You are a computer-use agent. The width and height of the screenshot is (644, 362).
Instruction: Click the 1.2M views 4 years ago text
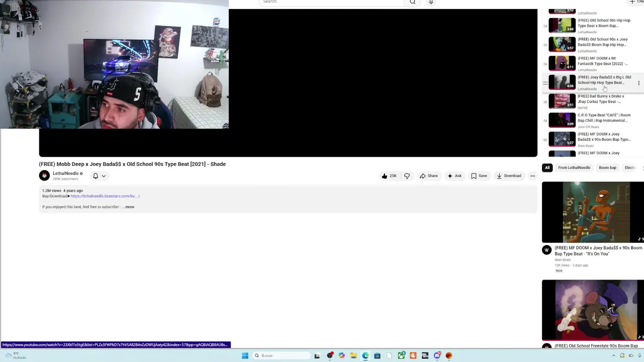tap(62, 191)
